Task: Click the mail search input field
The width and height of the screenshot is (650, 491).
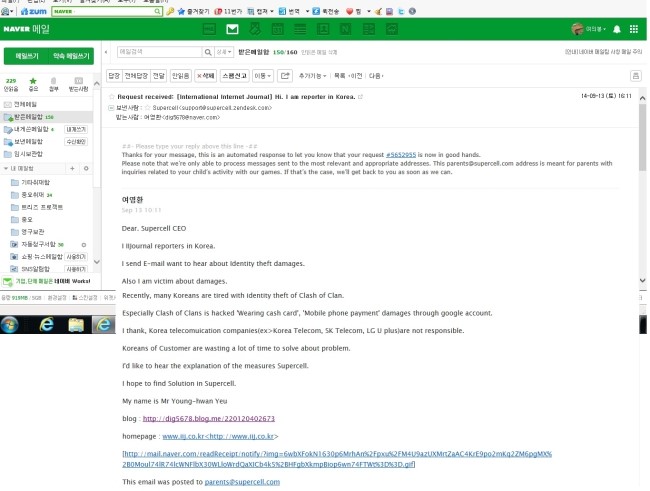Action: [x=160, y=52]
